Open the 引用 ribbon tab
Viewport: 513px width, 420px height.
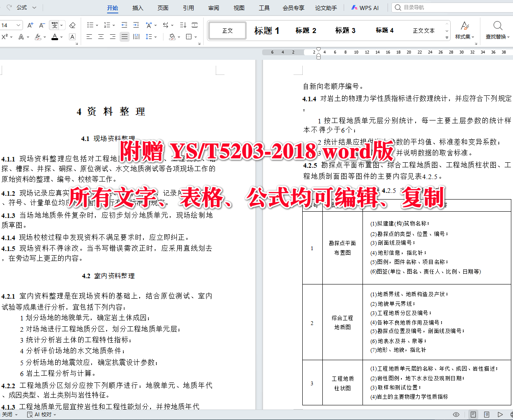(188, 8)
